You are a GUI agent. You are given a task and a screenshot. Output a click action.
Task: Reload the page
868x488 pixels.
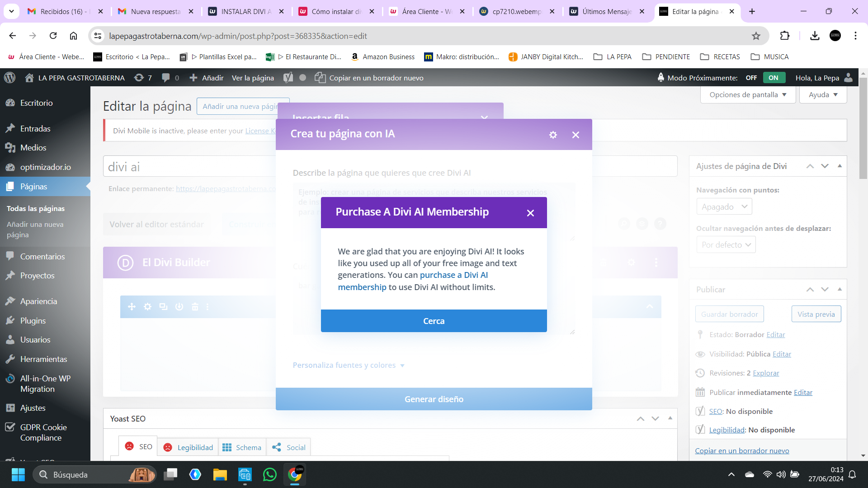(53, 36)
